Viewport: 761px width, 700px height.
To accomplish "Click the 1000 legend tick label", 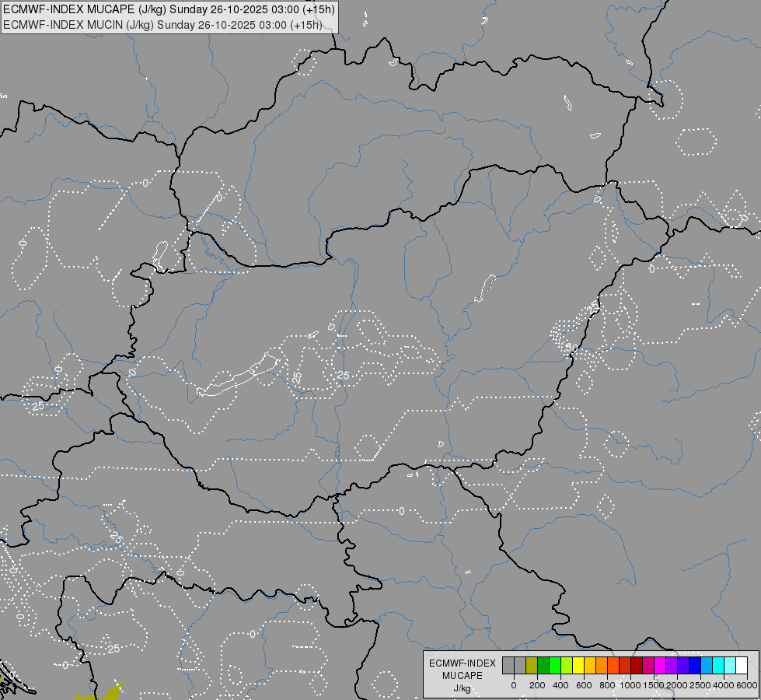I will coord(630,685).
